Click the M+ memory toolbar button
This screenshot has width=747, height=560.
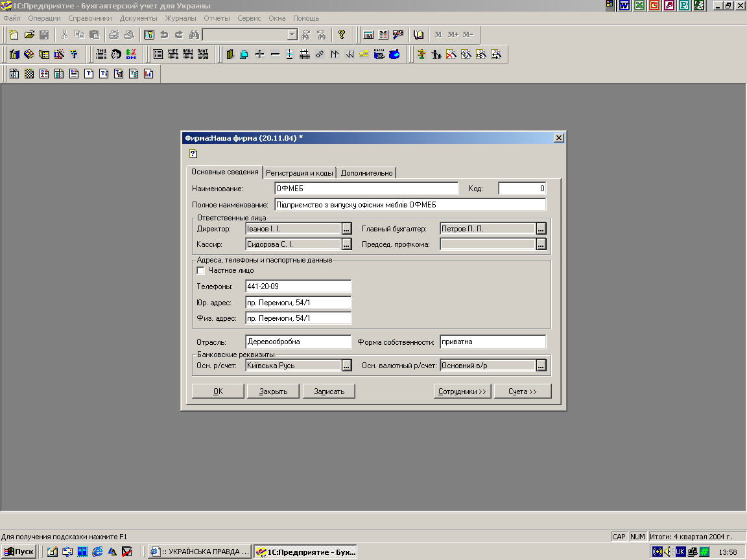tap(453, 35)
